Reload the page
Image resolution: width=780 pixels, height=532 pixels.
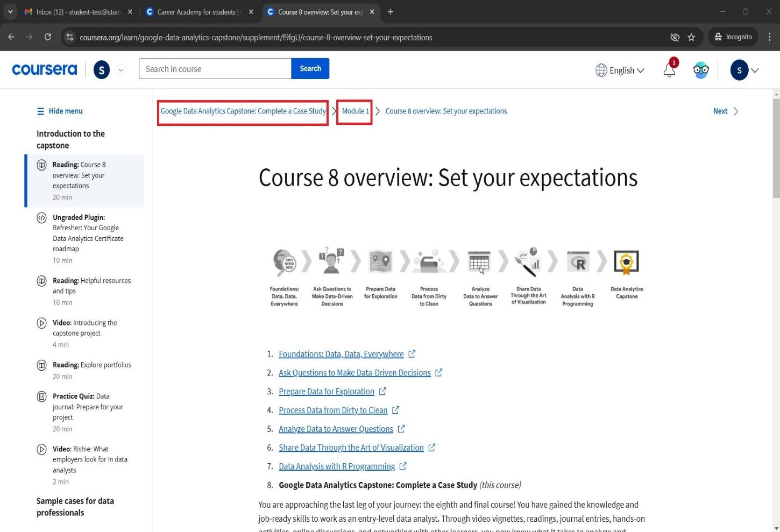tap(48, 37)
